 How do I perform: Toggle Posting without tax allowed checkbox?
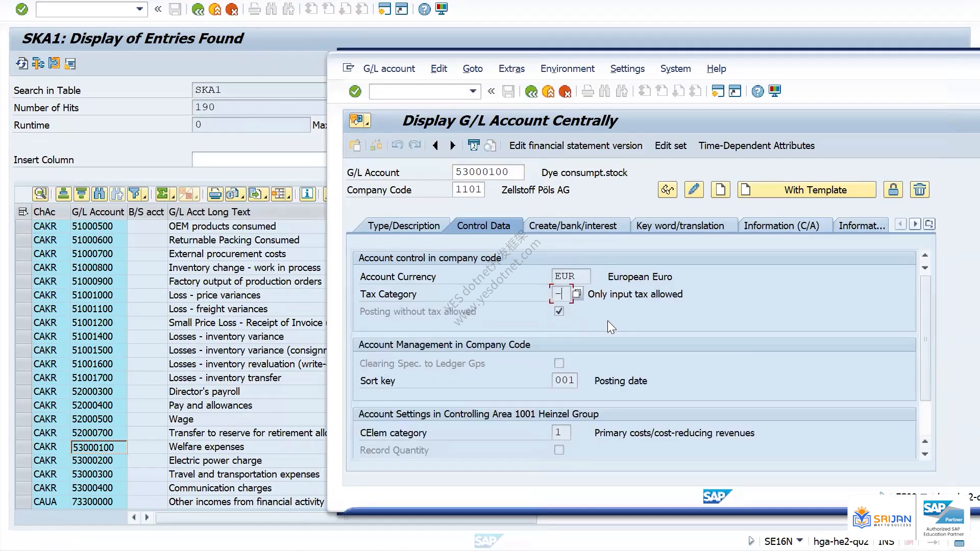(559, 311)
